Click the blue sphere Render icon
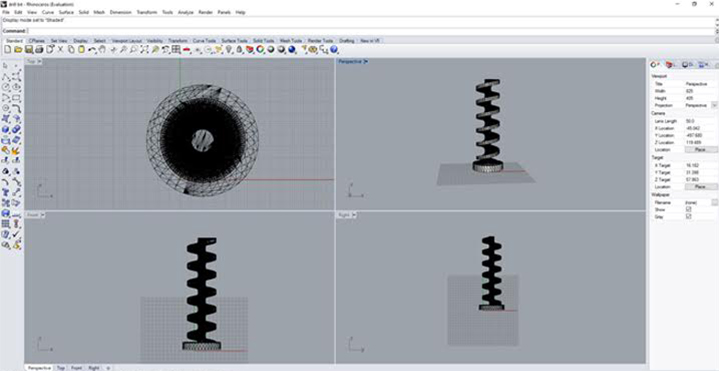 pos(292,49)
